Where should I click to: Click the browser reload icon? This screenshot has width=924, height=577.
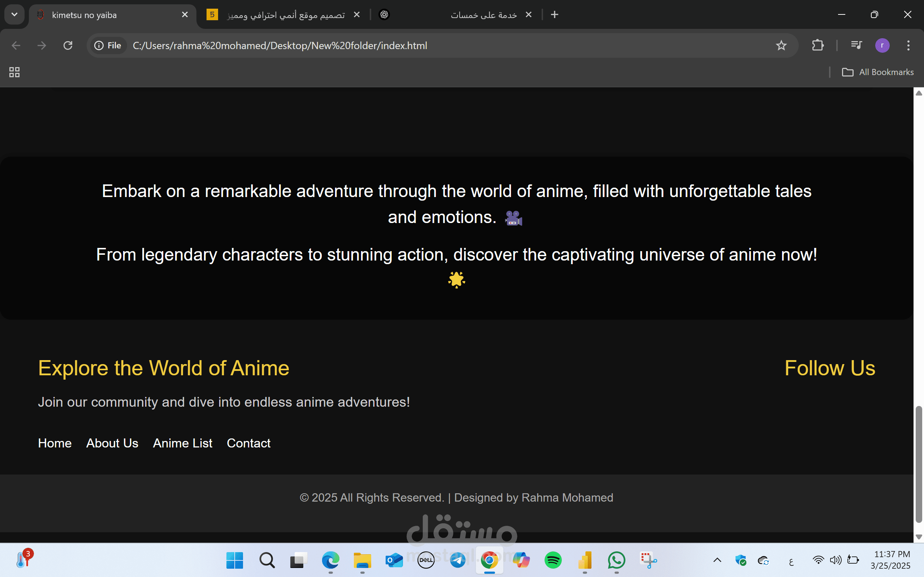click(68, 45)
